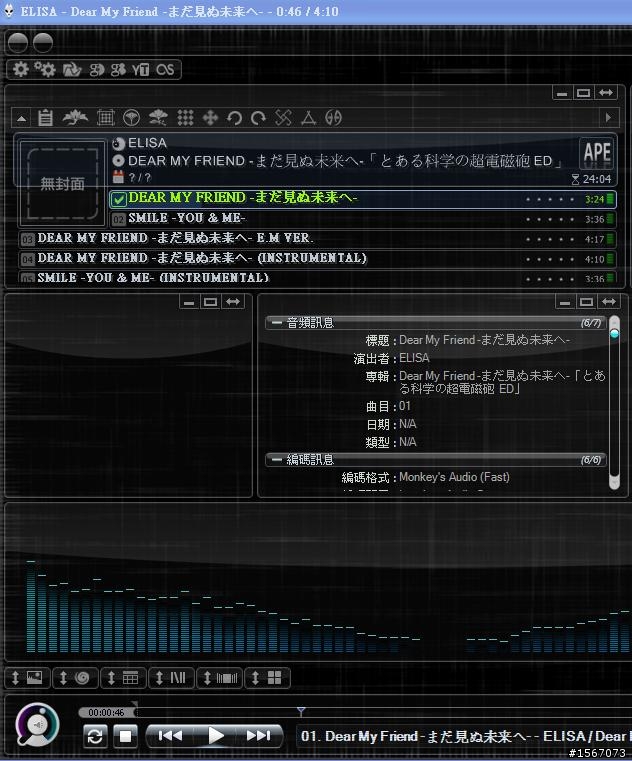Click the second round button at top left
This screenshot has width=632, height=761.
(43, 42)
